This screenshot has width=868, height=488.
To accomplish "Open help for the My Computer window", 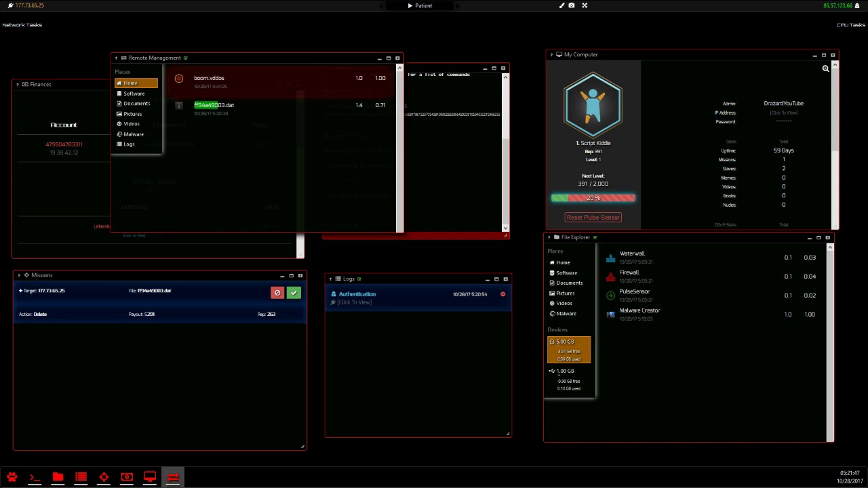I will click(x=551, y=55).
